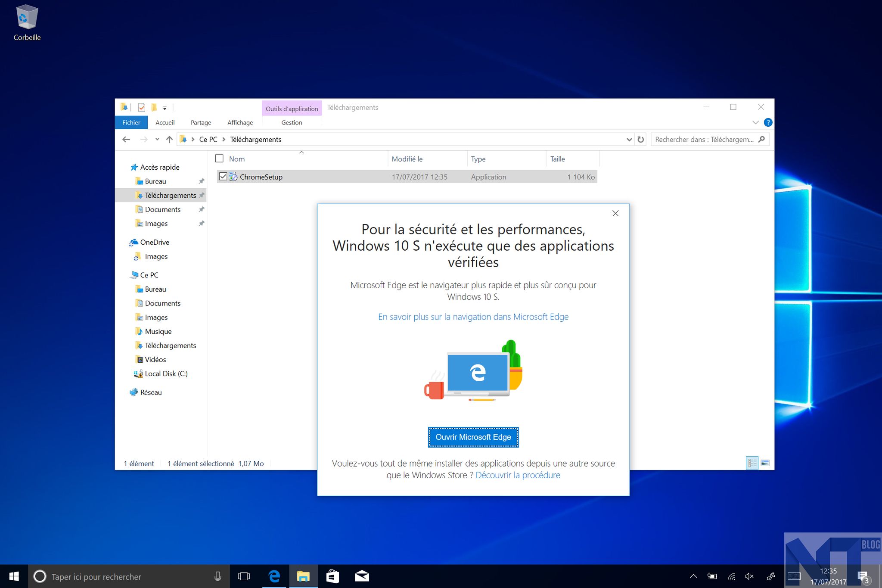Expand the ribbon with the chevron
This screenshot has width=882, height=588.
[755, 122]
